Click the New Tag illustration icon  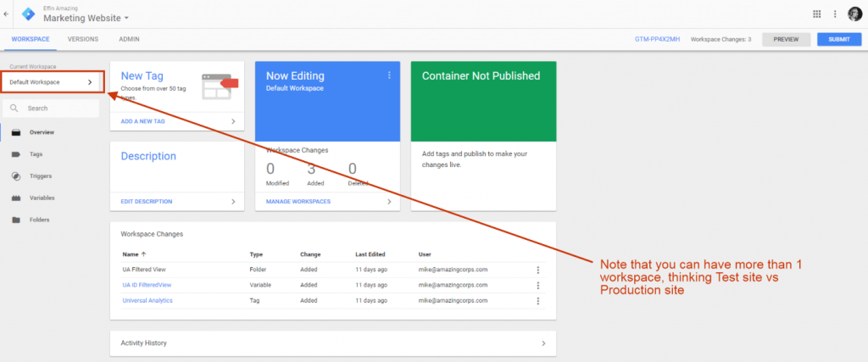click(220, 86)
